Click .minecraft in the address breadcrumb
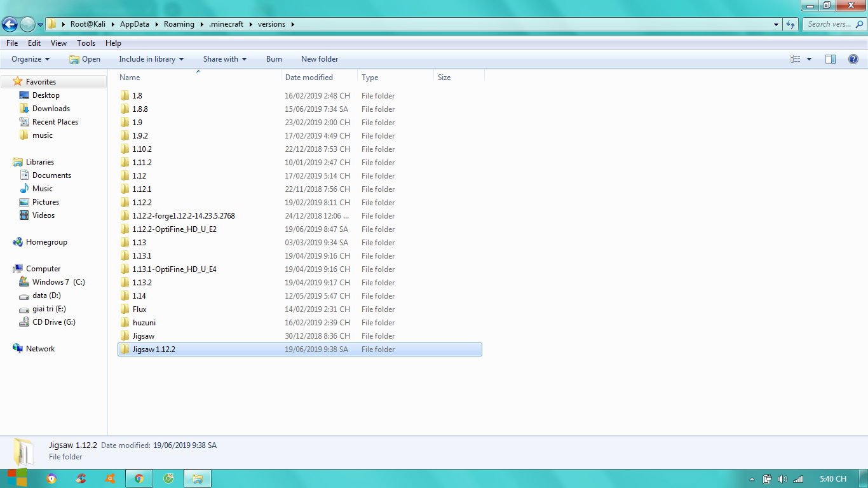Image resolution: width=868 pixels, height=488 pixels. tap(227, 24)
